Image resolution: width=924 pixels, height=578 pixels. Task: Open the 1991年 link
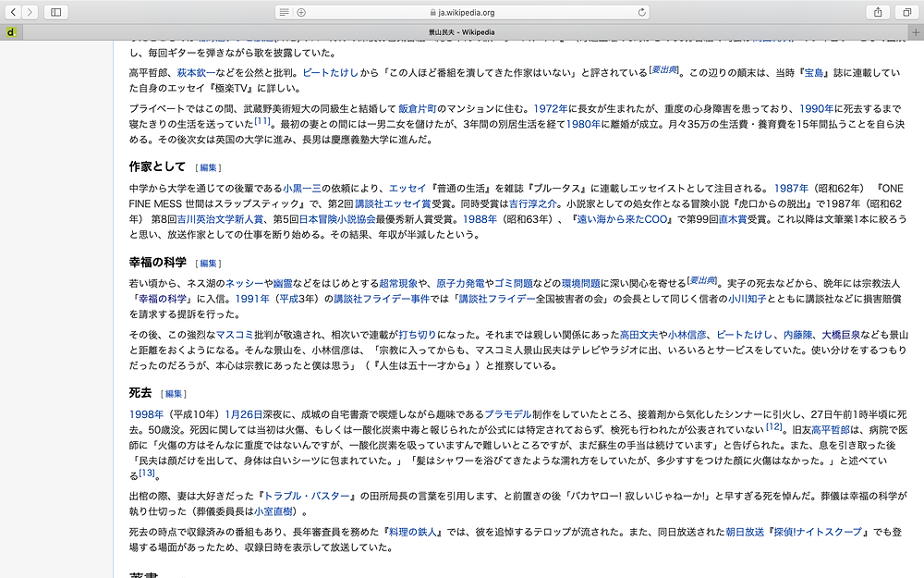tap(251, 299)
